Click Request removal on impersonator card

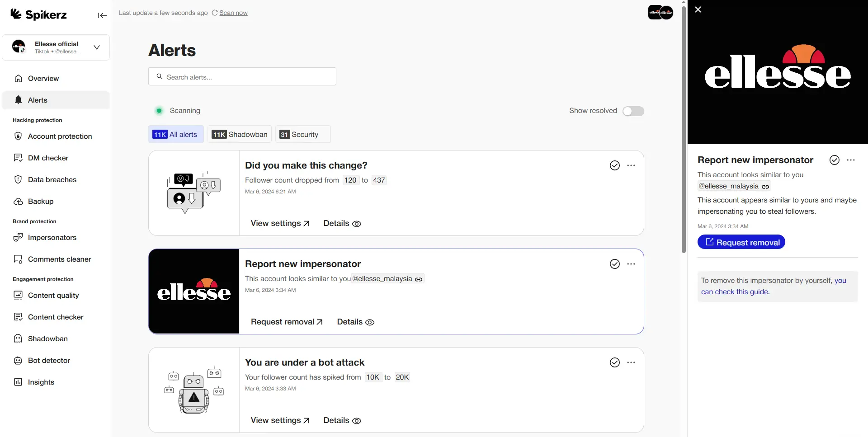(287, 322)
